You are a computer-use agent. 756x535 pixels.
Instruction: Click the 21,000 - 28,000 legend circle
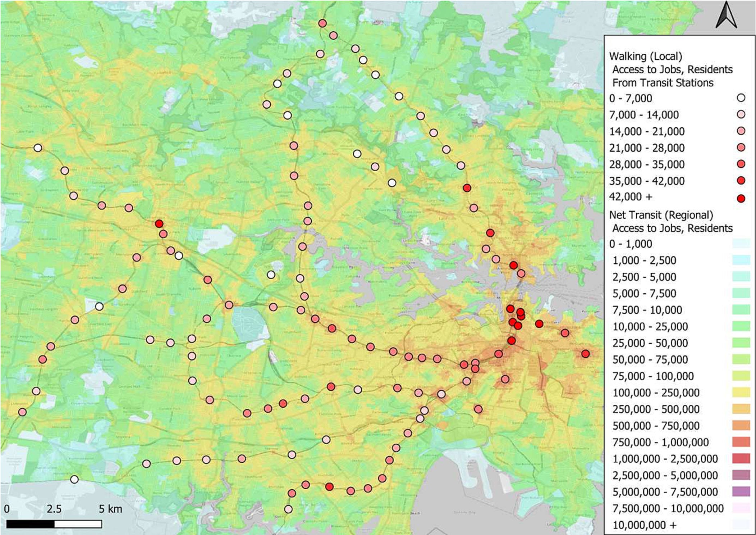coord(741,148)
